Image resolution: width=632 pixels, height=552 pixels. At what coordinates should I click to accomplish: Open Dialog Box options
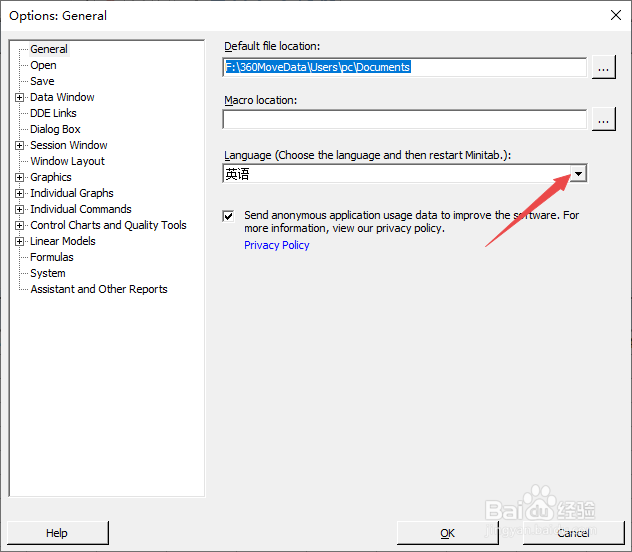(55, 129)
